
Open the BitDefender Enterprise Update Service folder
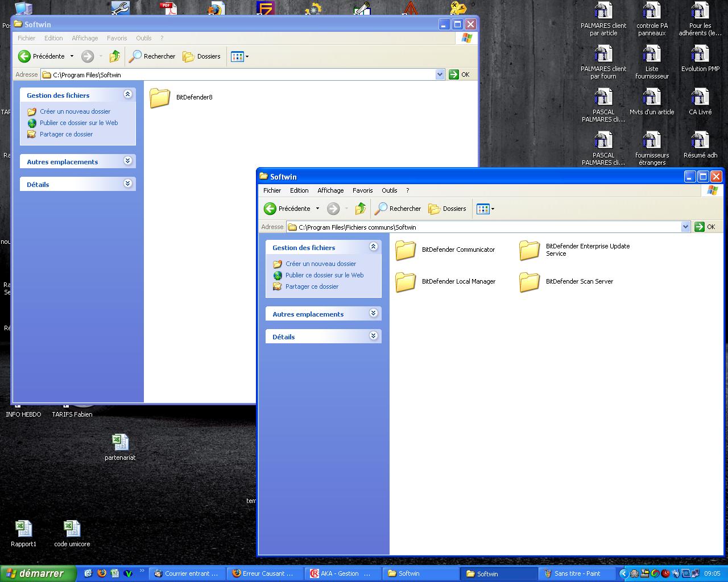pyautogui.click(x=575, y=250)
